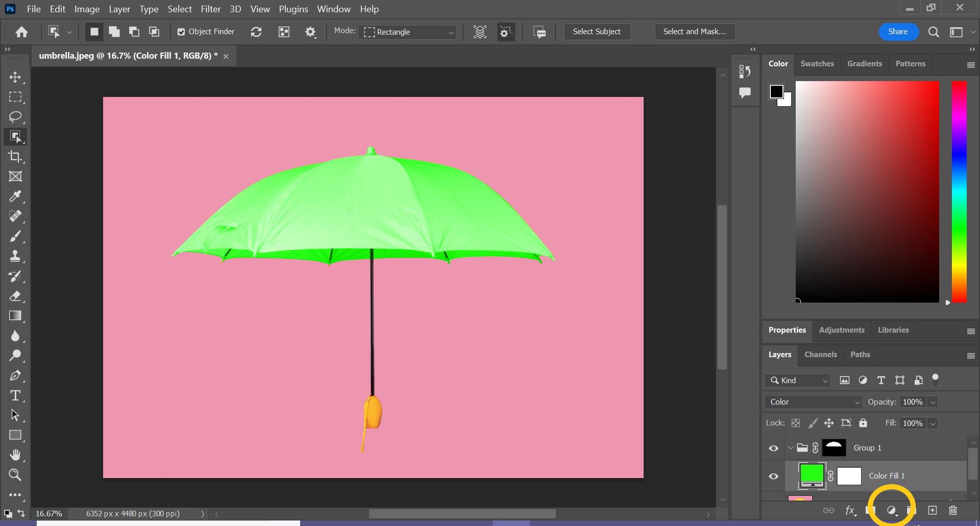
Task: Create a new layer with plus icon
Action: click(x=933, y=510)
